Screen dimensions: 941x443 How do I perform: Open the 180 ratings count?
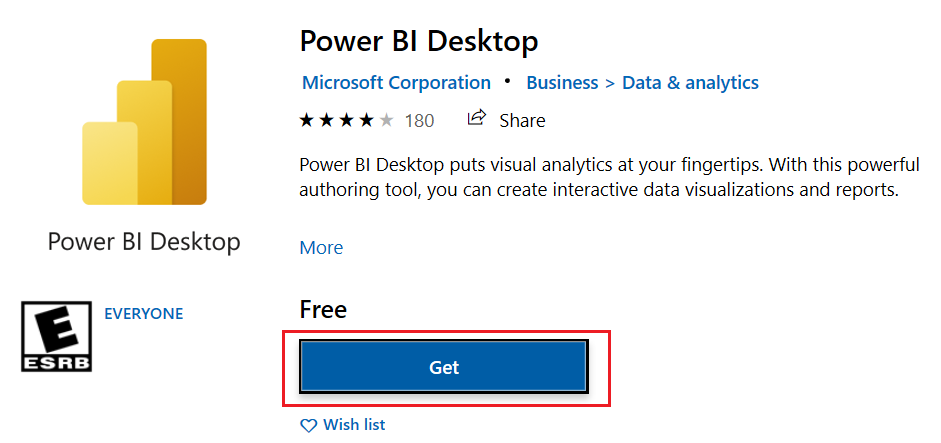tap(419, 121)
